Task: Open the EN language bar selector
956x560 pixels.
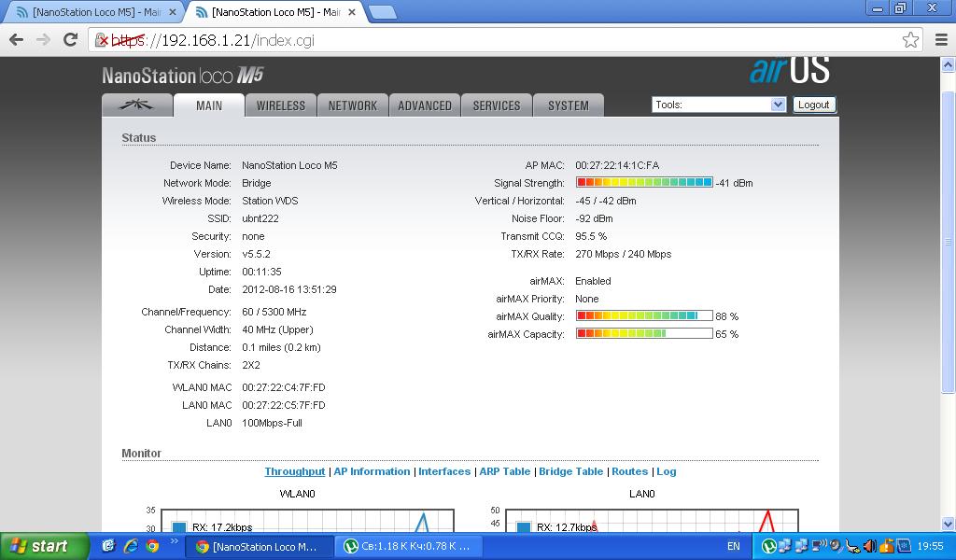Action: coord(733,546)
